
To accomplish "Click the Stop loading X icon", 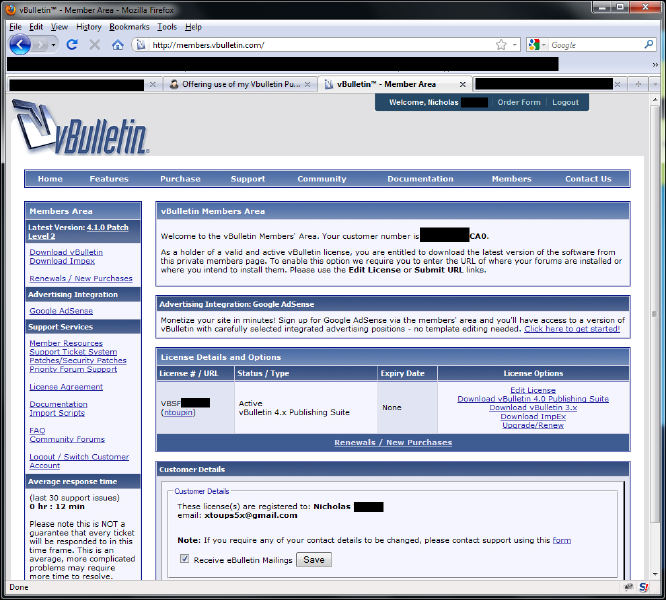I will click(x=95, y=45).
